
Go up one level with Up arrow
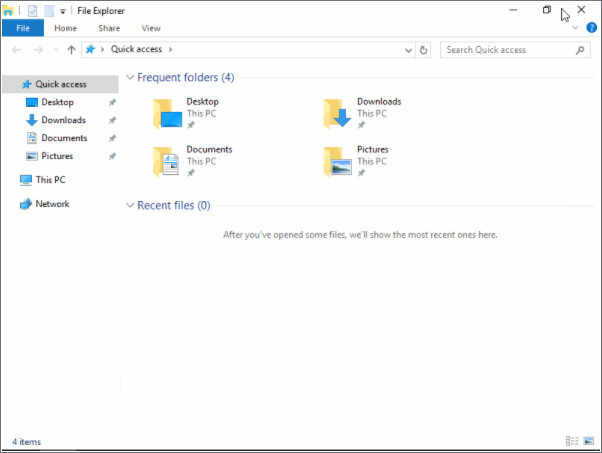[x=71, y=50]
